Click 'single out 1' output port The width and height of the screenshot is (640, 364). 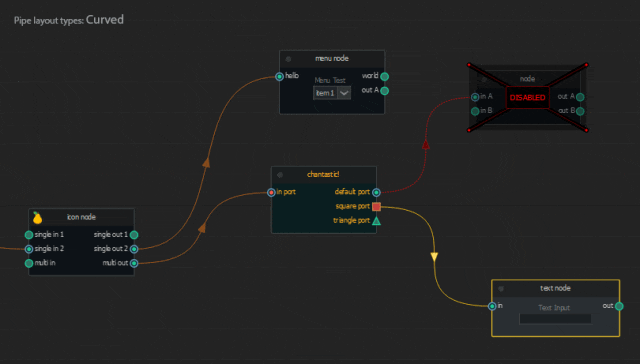tap(134, 235)
